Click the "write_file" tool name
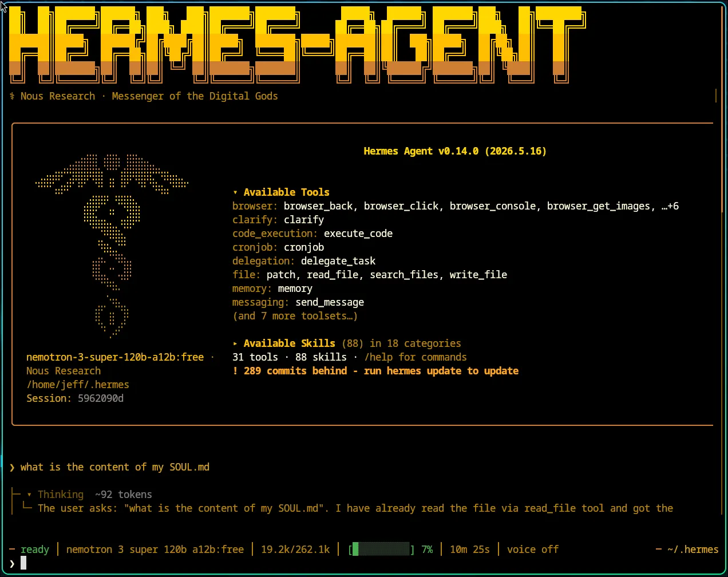This screenshot has height=577, width=728. tap(478, 275)
